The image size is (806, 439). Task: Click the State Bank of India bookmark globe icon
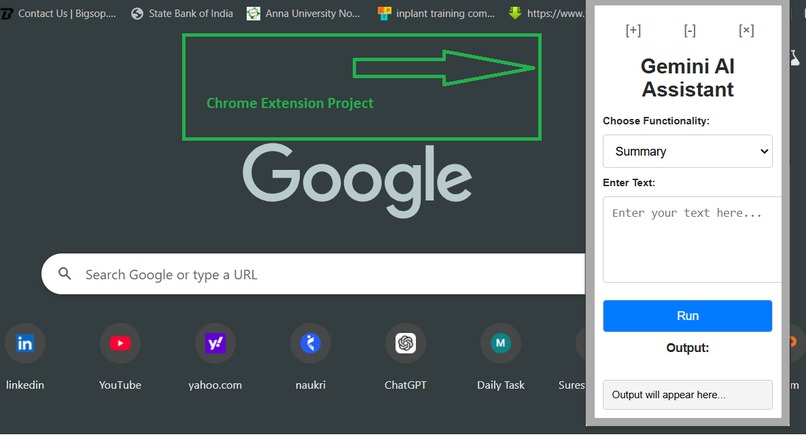[137, 13]
